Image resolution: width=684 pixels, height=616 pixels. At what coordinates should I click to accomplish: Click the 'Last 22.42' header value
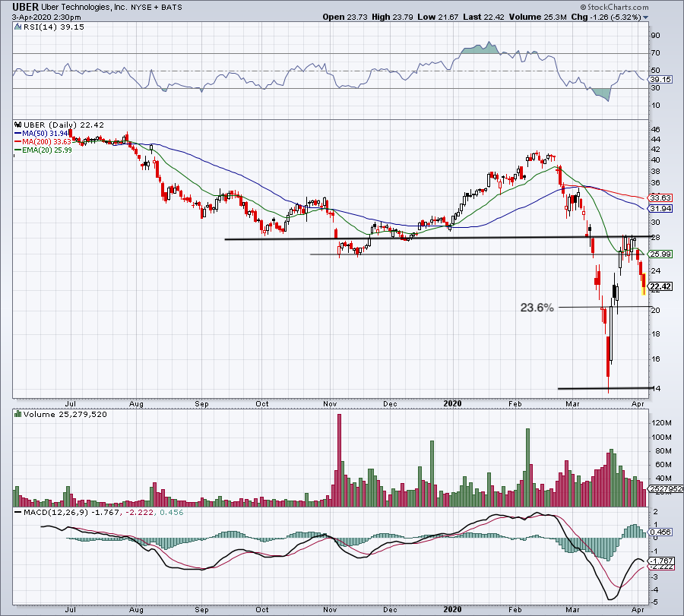click(483, 17)
